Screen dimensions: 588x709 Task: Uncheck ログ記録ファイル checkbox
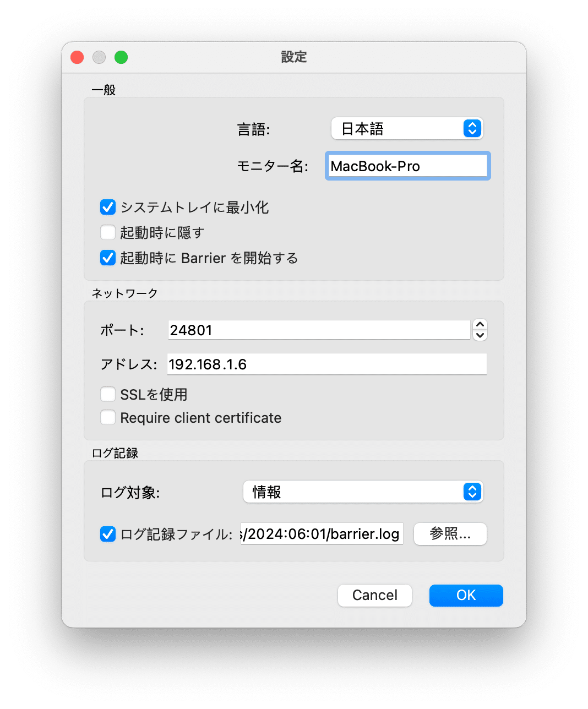(x=108, y=534)
